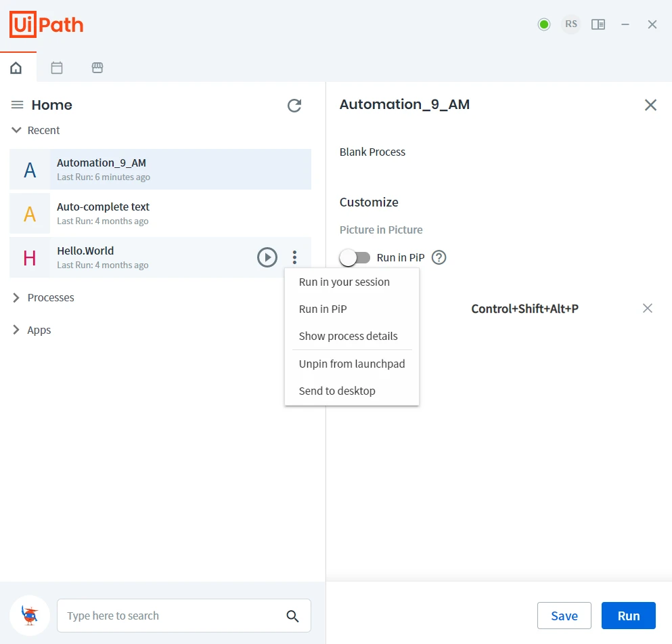Image resolution: width=672 pixels, height=644 pixels.
Task: Click the Save button
Action: click(564, 616)
